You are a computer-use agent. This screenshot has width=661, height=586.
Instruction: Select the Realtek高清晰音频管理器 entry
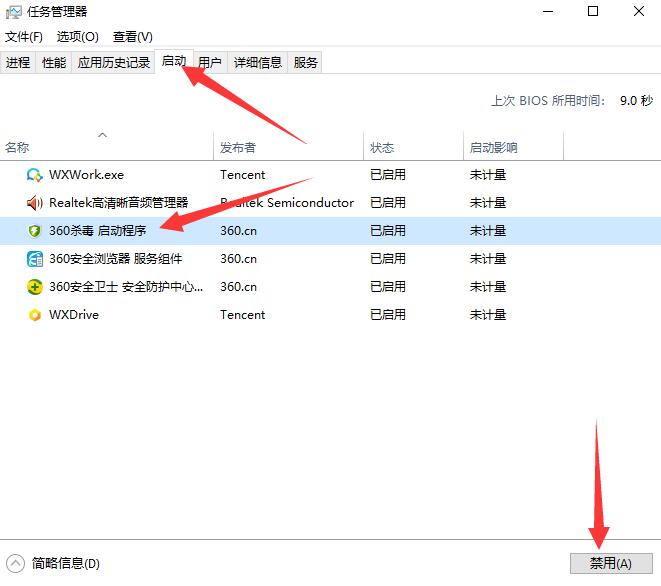[118, 203]
